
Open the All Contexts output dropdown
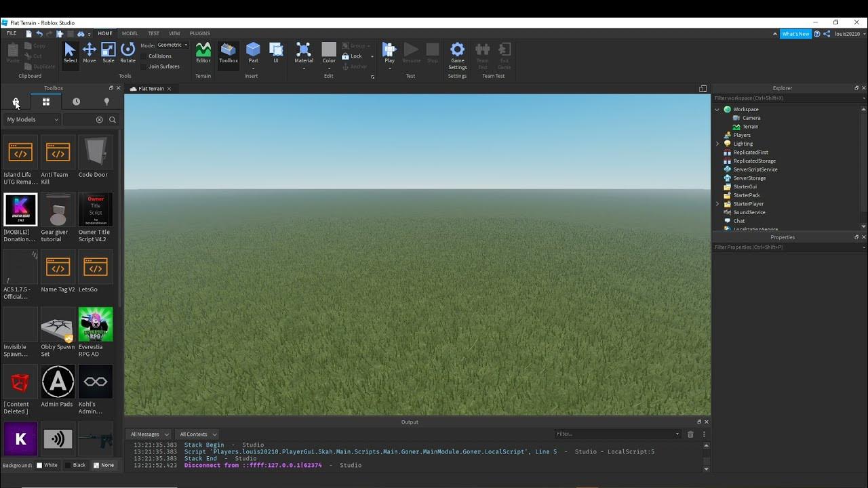point(198,434)
